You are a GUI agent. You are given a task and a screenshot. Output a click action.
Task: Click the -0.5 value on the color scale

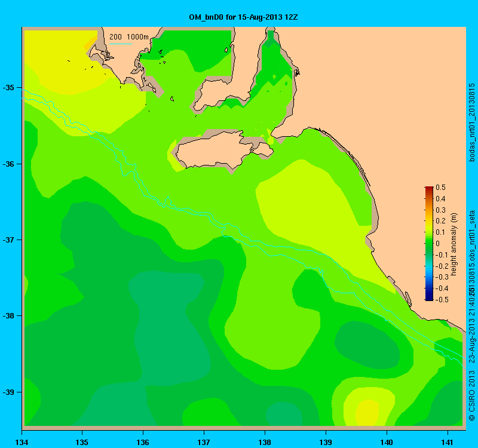[441, 300]
